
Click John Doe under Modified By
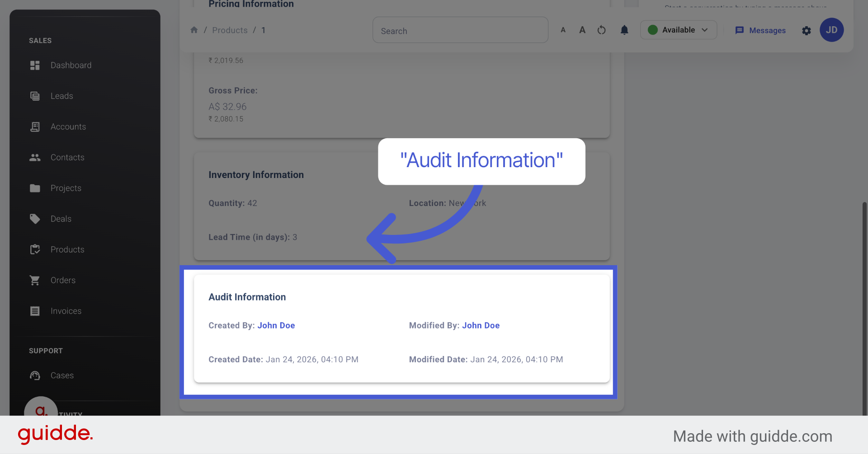point(481,325)
